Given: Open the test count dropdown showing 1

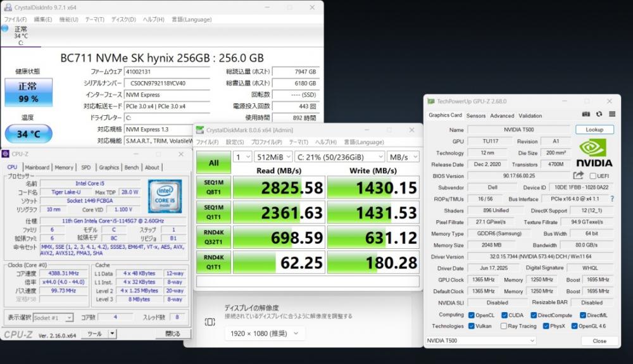Looking at the screenshot, I should pos(242,157).
